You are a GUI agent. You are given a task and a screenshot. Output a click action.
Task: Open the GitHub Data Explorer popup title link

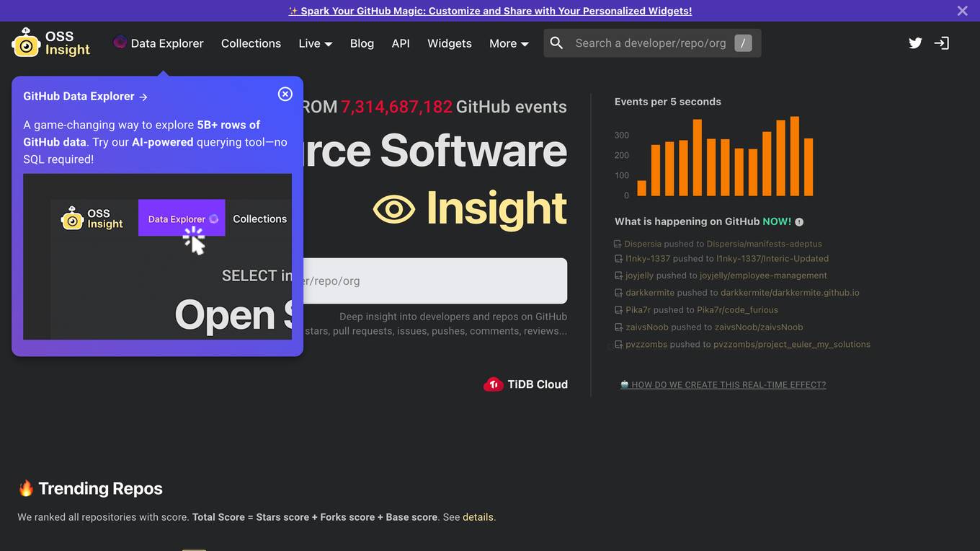85,97
